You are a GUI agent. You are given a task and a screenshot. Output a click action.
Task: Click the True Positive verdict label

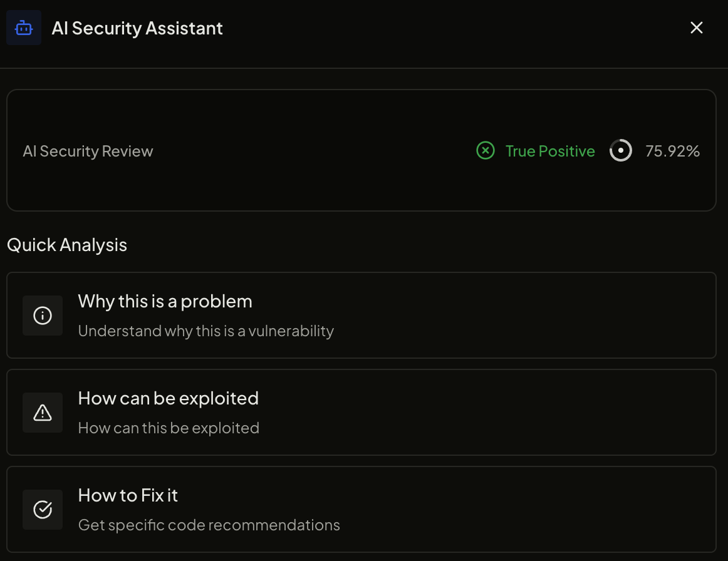(550, 150)
